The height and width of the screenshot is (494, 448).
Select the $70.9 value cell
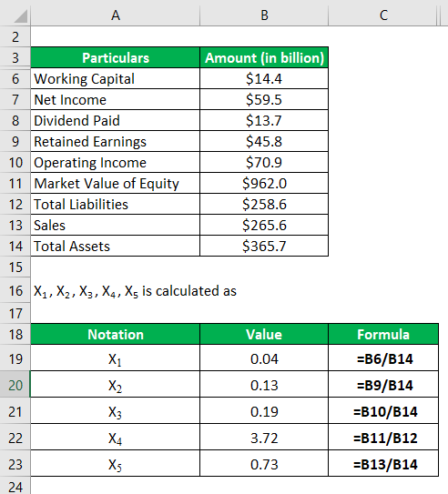[x=264, y=163]
